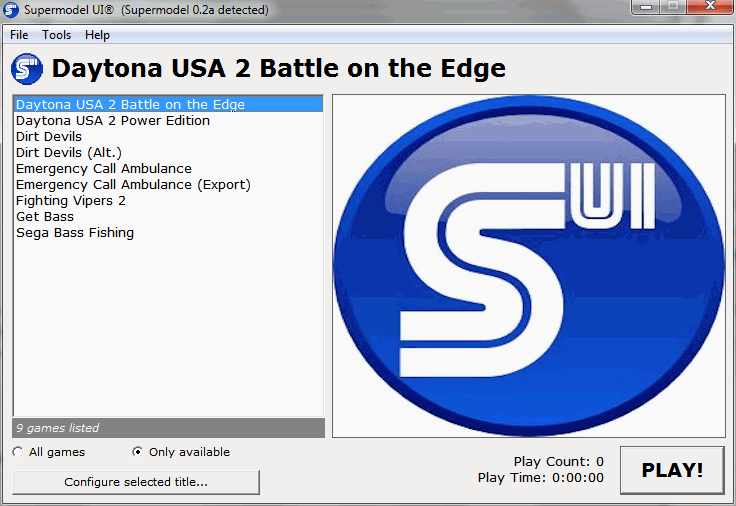
Task: Click the Play Count: 0 label
Action: (x=559, y=462)
